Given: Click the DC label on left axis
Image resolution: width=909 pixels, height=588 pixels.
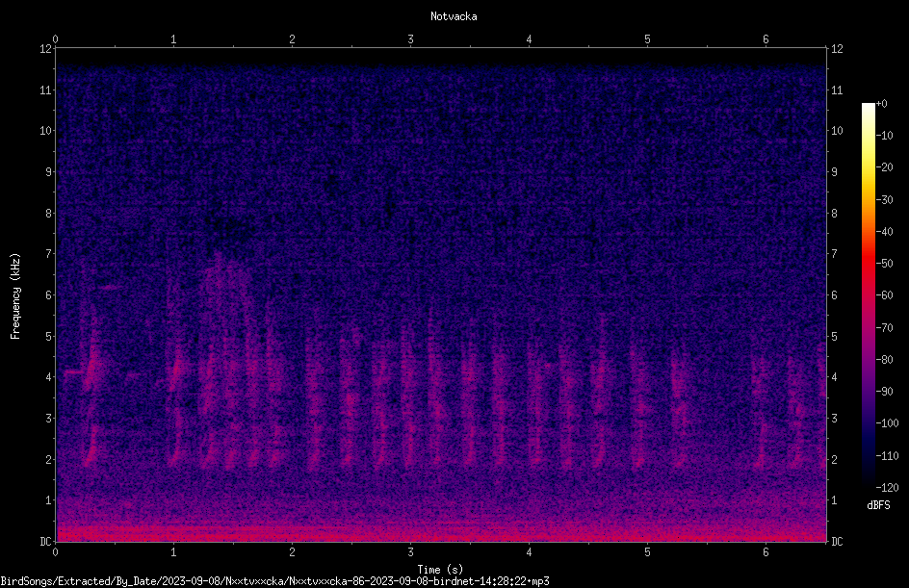Looking at the screenshot, I should click(x=46, y=541).
